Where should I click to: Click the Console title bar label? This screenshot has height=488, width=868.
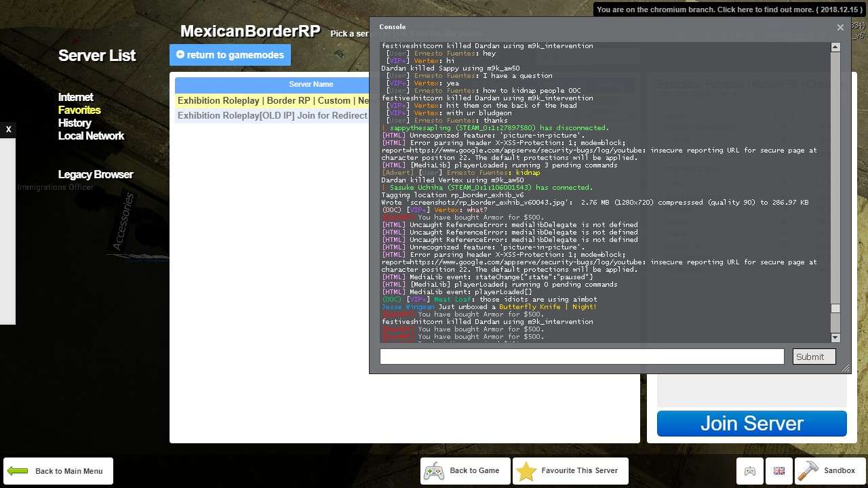393,27
